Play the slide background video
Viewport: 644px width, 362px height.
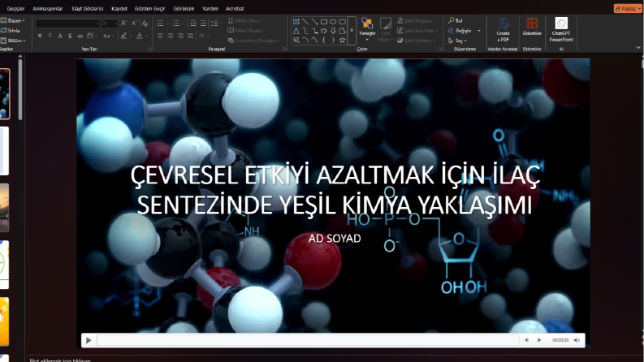pyautogui.click(x=89, y=340)
